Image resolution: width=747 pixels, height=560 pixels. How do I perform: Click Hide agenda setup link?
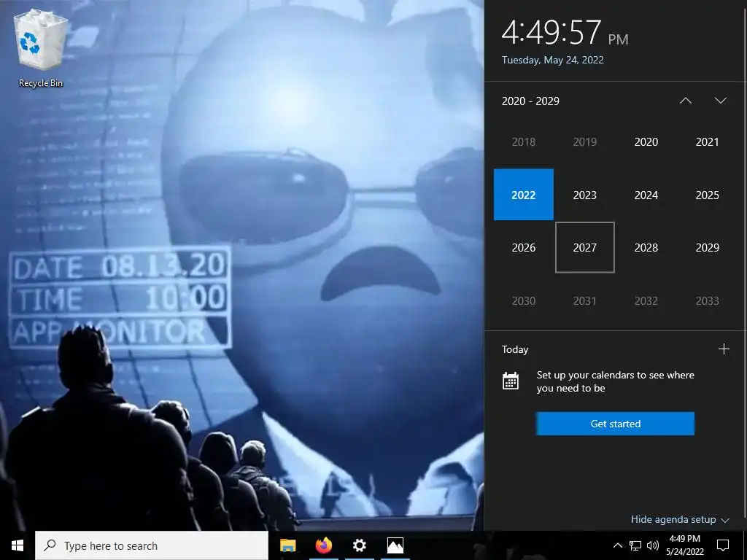(x=680, y=519)
